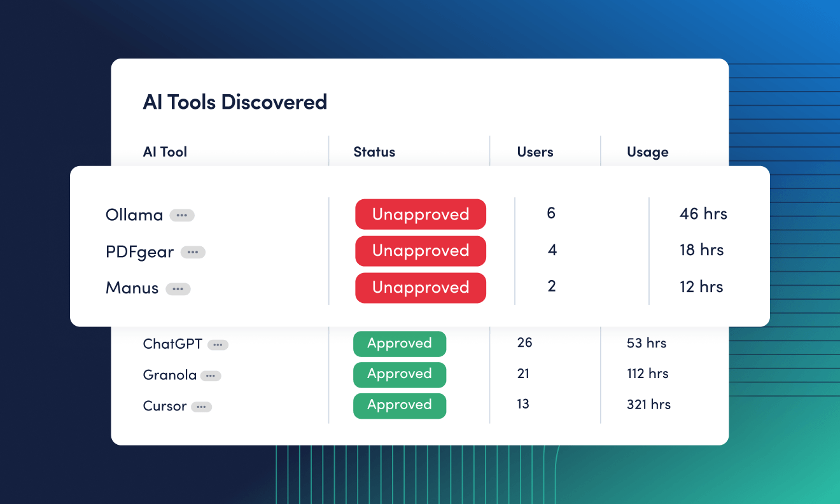Select the Cursor tool name
840x504 pixels.
click(x=165, y=406)
